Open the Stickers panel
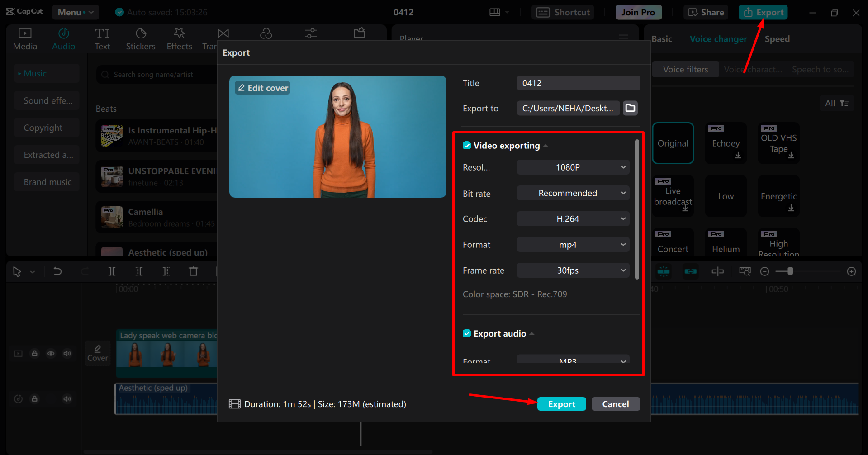868x455 pixels. (x=140, y=39)
